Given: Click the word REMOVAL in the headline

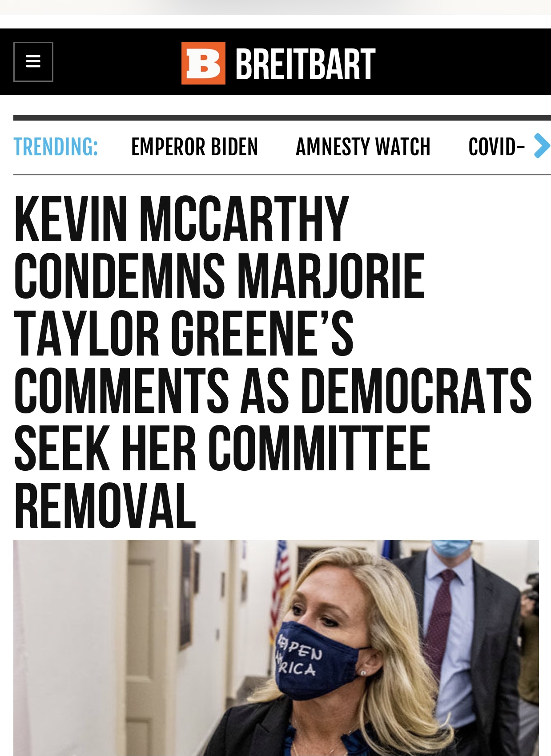Looking at the screenshot, I should 105,506.
